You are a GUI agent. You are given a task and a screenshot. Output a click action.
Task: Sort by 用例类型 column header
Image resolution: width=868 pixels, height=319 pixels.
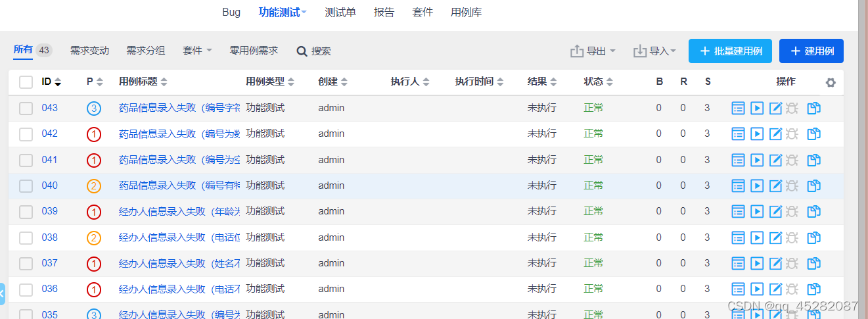click(270, 82)
